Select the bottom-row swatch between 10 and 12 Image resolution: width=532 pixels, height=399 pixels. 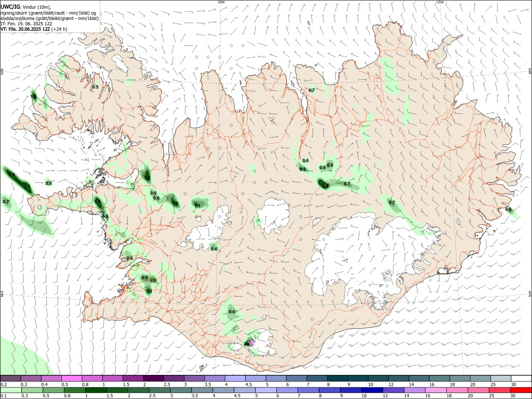pos(372,390)
